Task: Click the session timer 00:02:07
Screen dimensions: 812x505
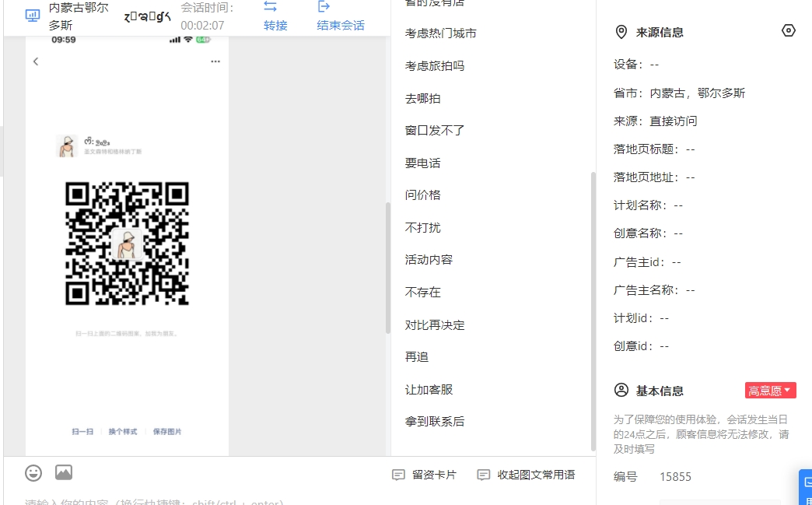Action: click(202, 26)
